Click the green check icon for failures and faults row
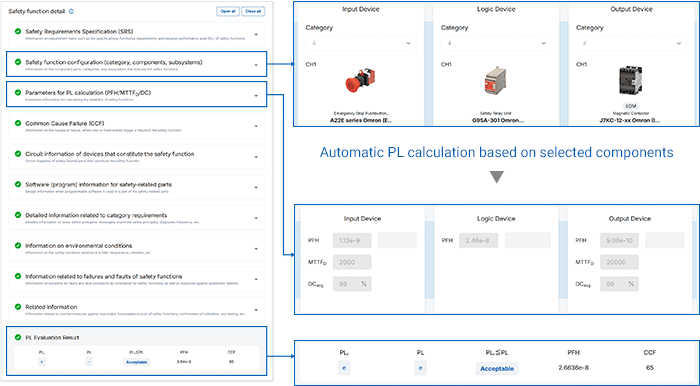700x386 pixels. click(x=18, y=276)
